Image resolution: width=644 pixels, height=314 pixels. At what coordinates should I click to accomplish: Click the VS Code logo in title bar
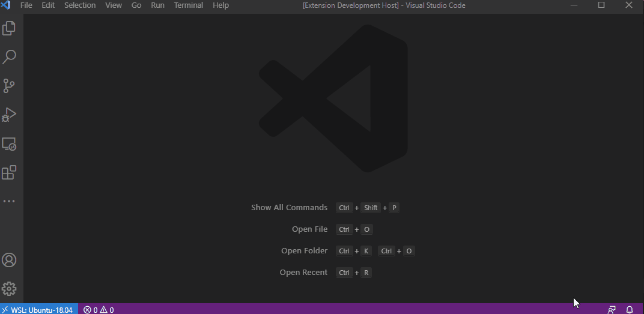(x=5, y=5)
